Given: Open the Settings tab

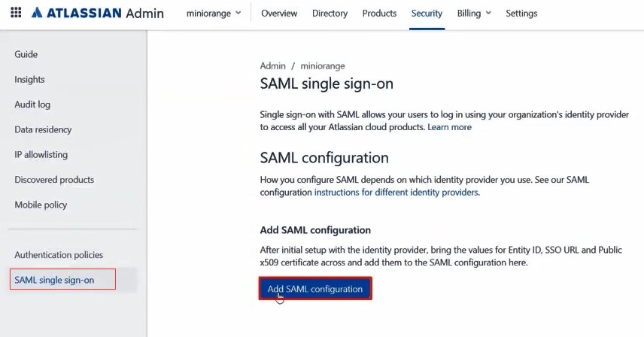Looking at the screenshot, I should click(x=521, y=13).
